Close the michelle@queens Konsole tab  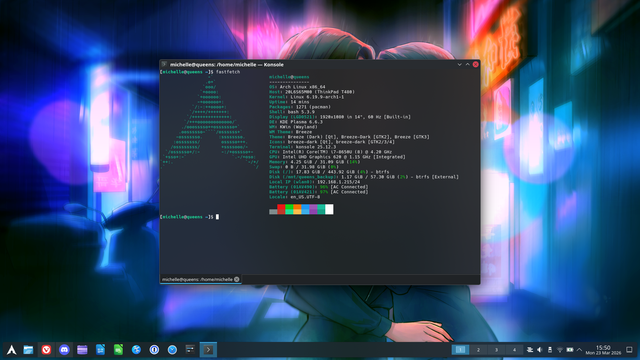tap(237, 279)
